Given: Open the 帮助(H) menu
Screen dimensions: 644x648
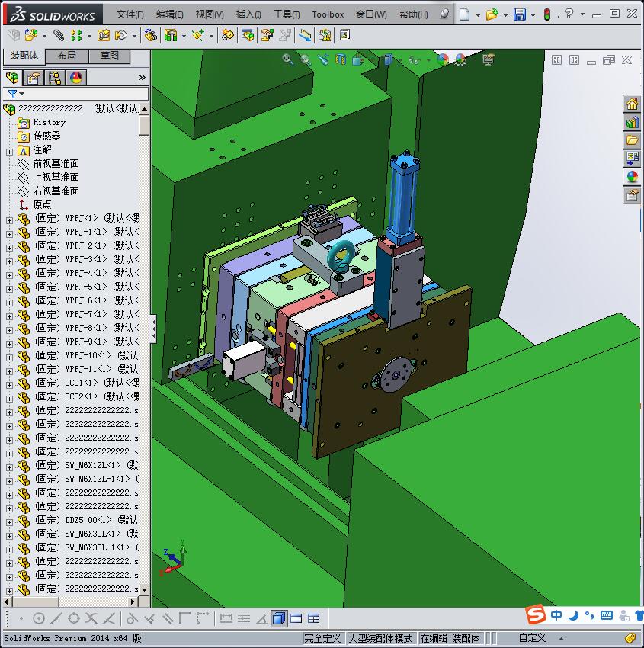Looking at the screenshot, I should coord(414,14).
